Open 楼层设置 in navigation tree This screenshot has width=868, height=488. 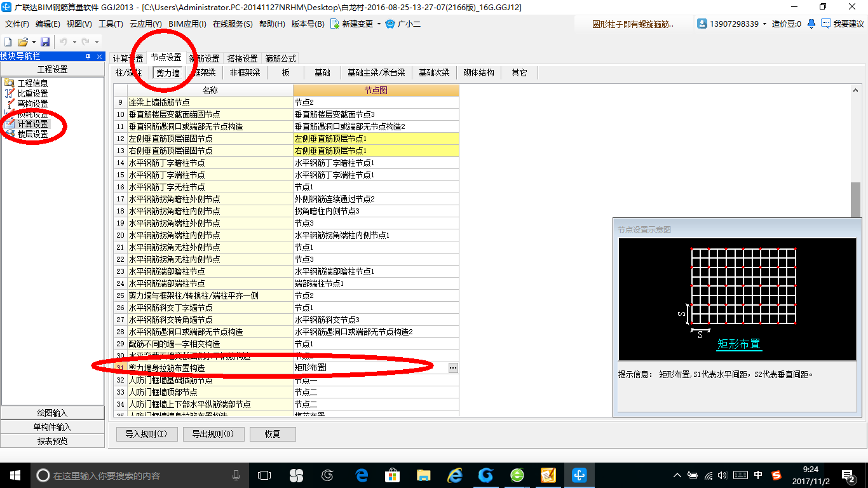[32, 134]
